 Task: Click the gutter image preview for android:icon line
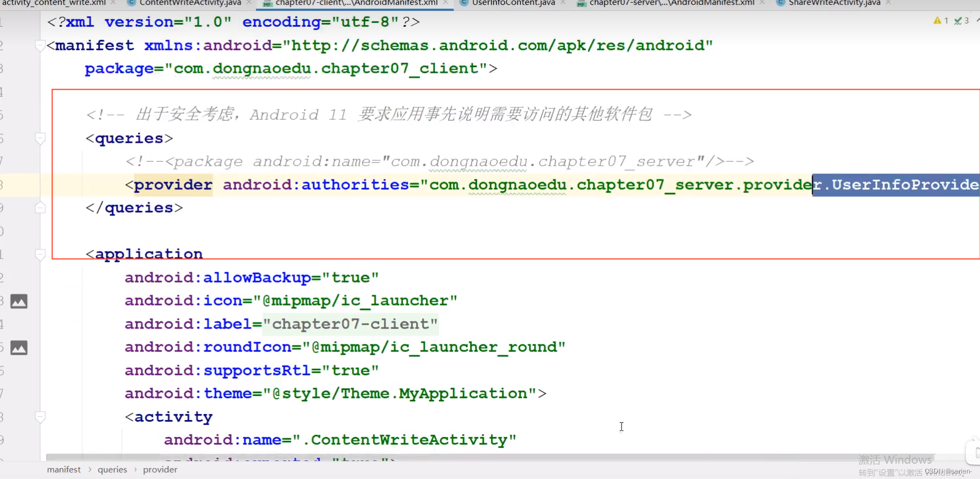click(x=19, y=301)
